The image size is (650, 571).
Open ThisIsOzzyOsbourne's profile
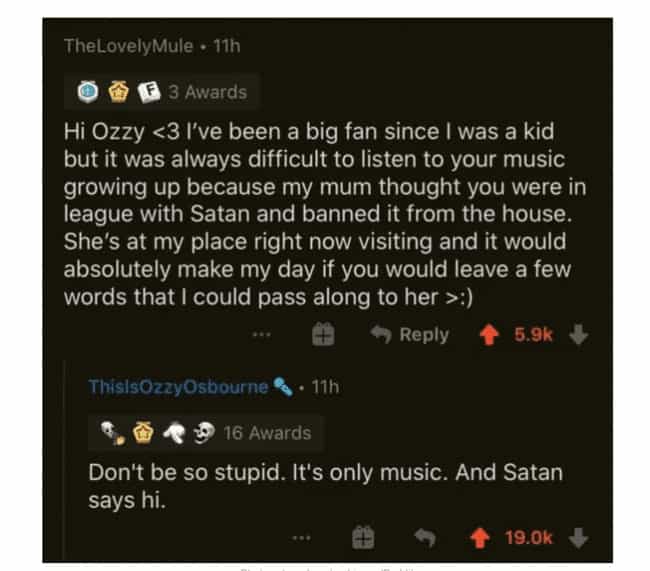(x=177, y=387)
